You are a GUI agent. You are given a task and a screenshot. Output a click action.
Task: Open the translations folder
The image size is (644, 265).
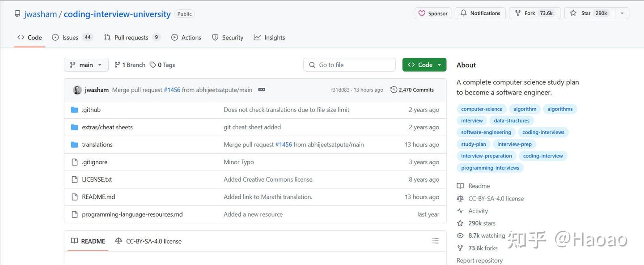click(x=97, y=145)
